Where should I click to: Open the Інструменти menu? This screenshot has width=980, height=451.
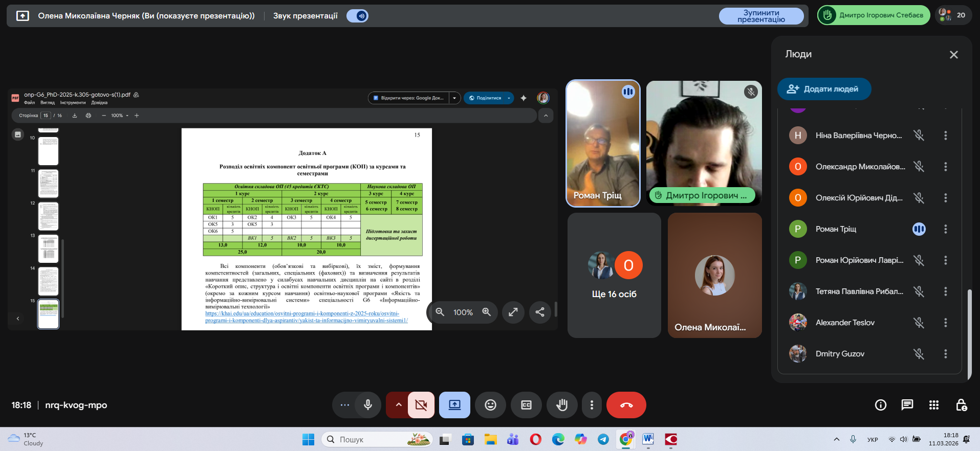tap(73, 103)
